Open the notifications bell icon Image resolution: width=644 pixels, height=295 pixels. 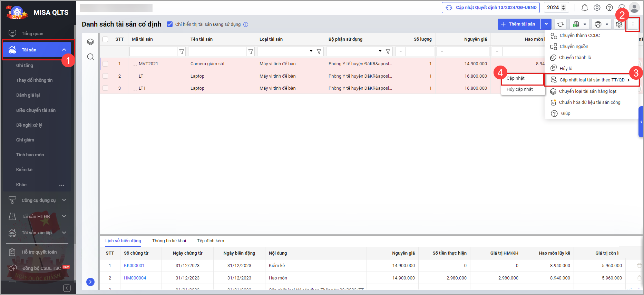(x=585, y=8)
